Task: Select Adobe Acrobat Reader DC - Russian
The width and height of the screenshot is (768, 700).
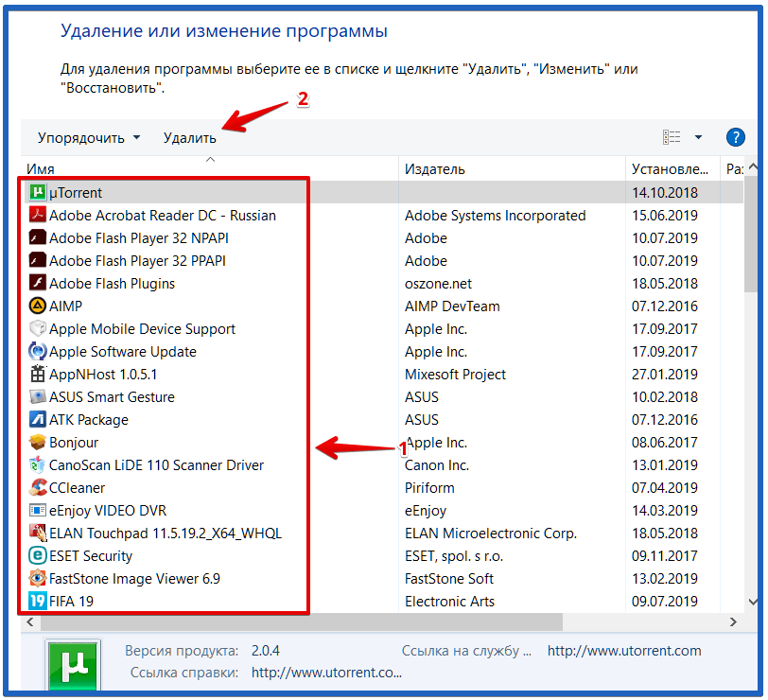Action: click(x=163, y=216)
